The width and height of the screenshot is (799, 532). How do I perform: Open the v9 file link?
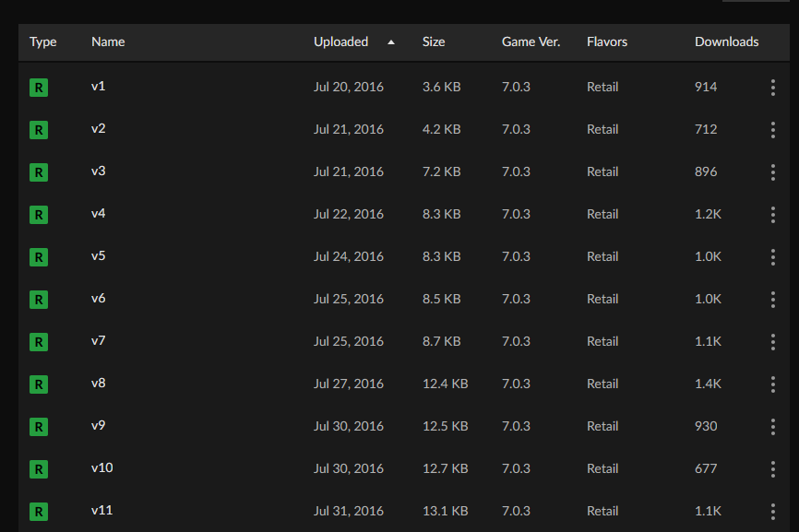[99, 425]
